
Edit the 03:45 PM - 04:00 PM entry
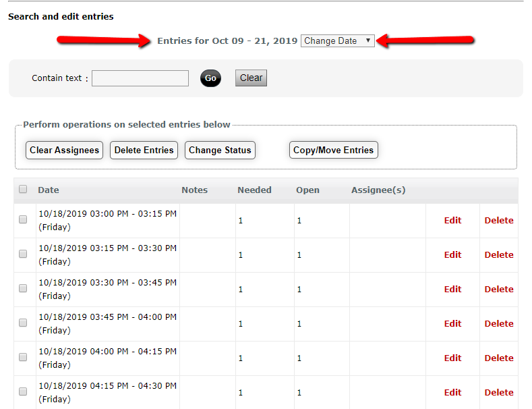click(x=452, y=324)
